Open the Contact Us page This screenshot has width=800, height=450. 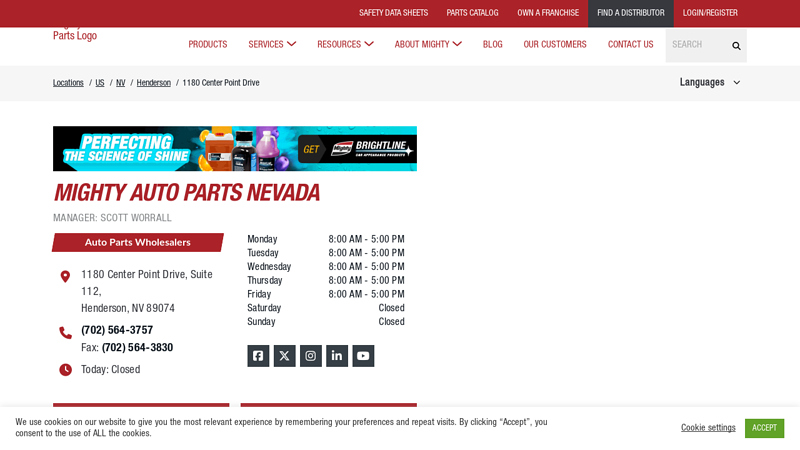631,44
